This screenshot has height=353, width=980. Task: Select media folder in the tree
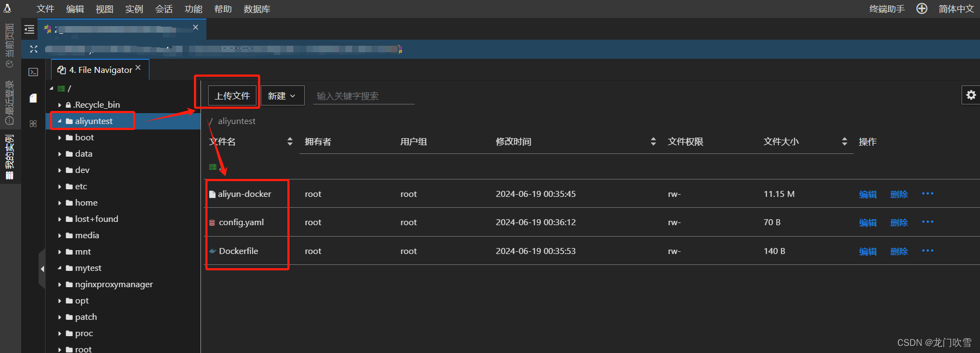(x=87, y=235)
